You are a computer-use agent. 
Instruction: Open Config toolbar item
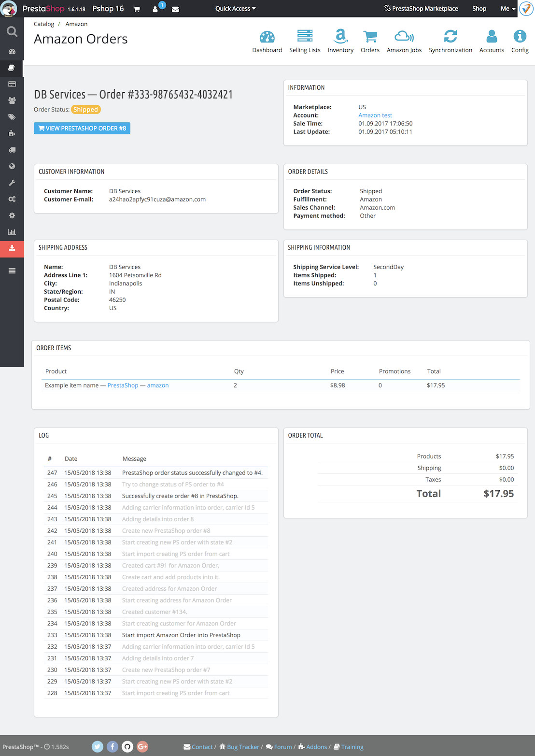[x=520, y=41]
